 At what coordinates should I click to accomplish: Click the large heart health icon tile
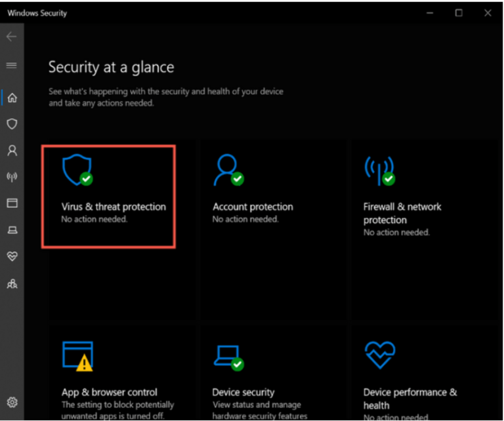(x=380, y=355)
